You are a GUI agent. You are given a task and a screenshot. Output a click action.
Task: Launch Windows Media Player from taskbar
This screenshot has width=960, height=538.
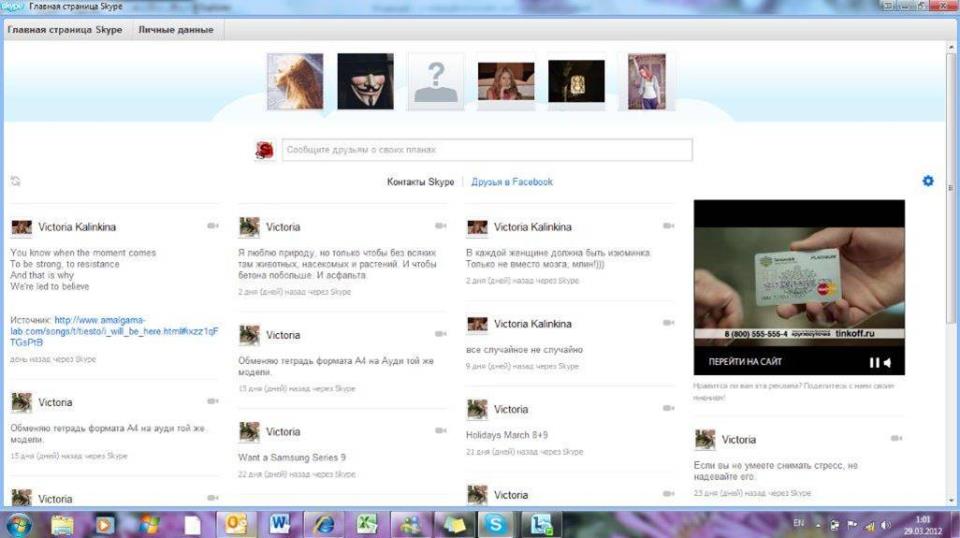coord(105,525)
